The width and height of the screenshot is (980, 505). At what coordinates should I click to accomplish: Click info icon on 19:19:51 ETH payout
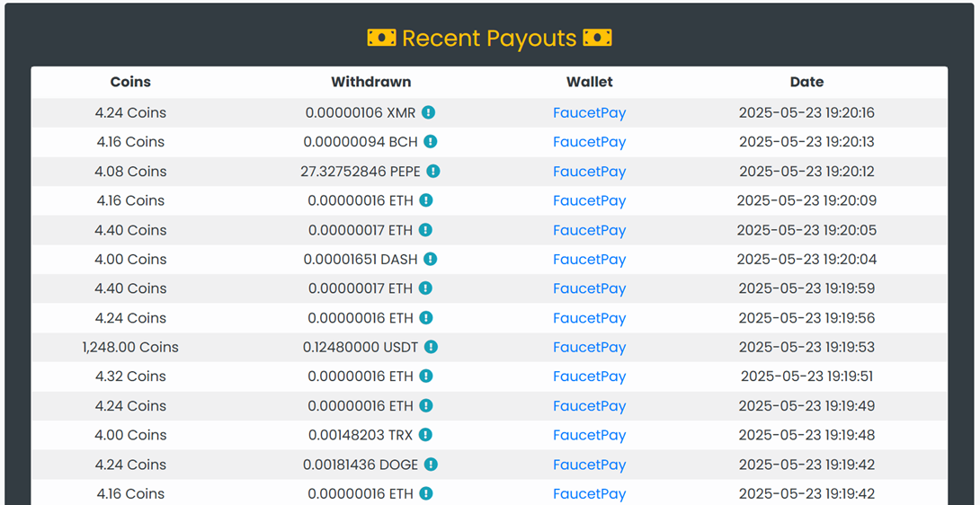(426, 377)
